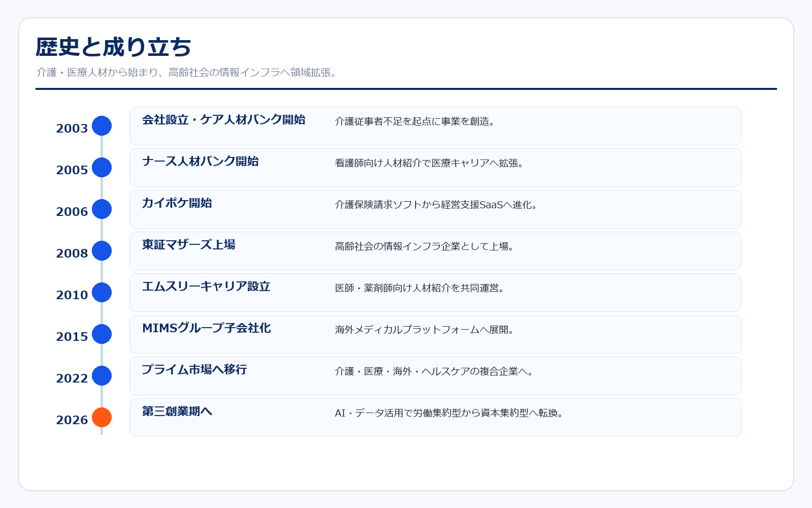This screenshot has height=508, width=812.
Task: Select the year label 2005
Action: coord(72,170)
